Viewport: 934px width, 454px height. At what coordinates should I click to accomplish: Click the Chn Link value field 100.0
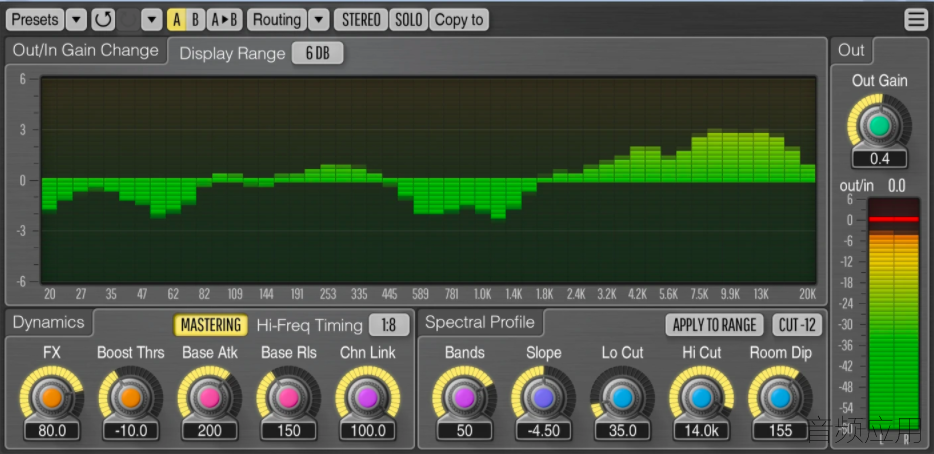368,430
